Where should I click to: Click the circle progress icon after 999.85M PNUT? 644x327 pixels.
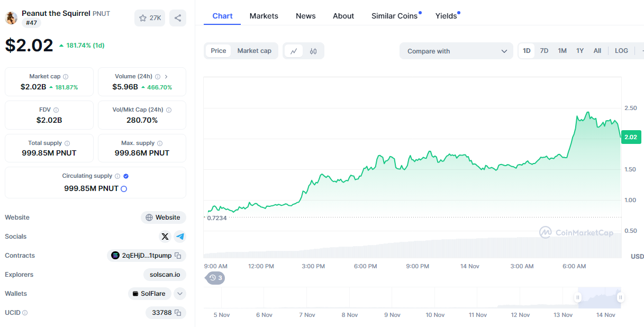point(124,189)
